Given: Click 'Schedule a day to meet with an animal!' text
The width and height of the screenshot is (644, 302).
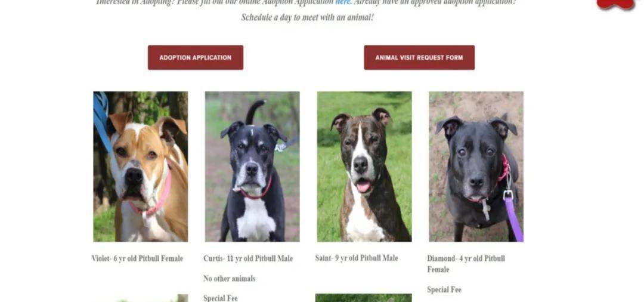Looking at the screenshot, I should [x=307, y=18].
